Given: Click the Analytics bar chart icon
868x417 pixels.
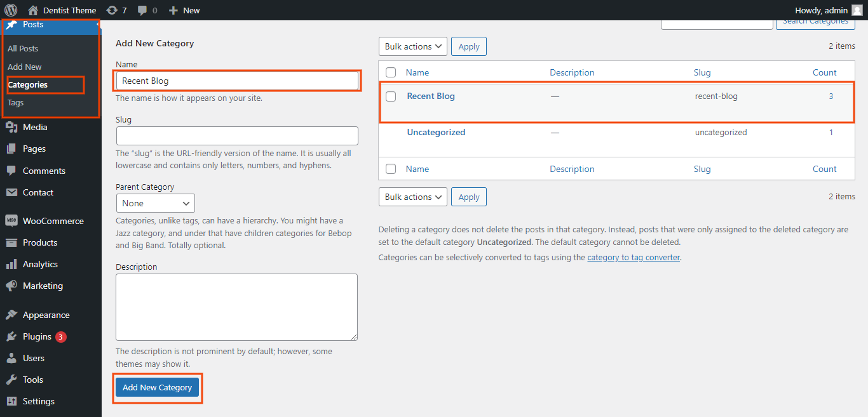Looking at the screenshot, I should click(11, 264).
